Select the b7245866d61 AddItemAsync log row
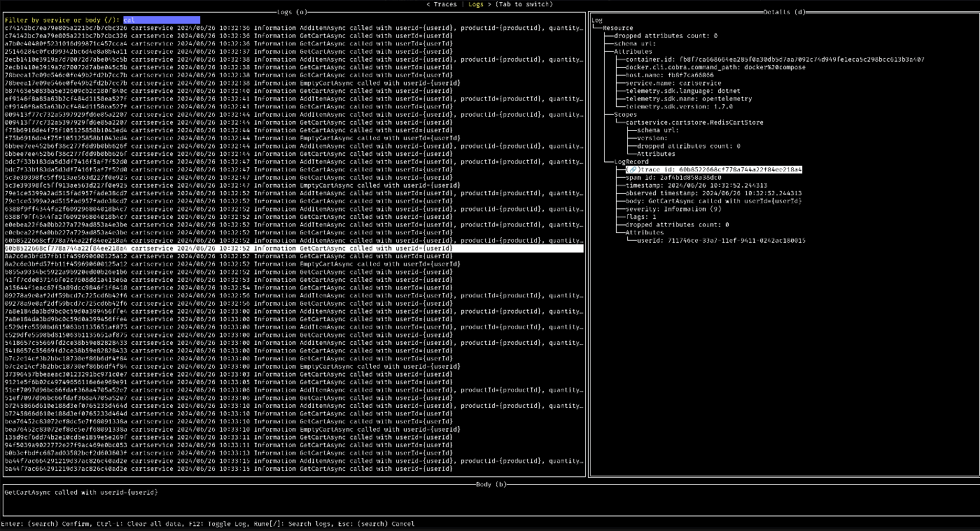Image resolution: width=980 pixels, height=531 pixels. [x=294, y=405]
